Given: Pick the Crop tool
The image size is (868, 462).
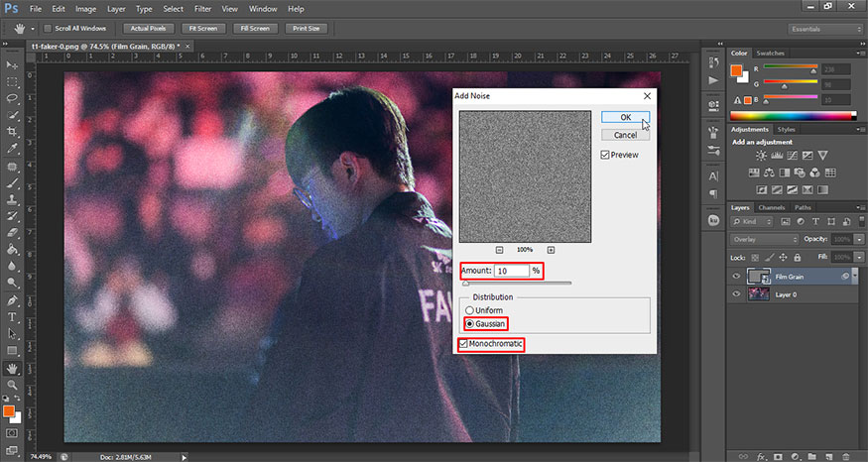Looking at the screenshot, I should (12, 132).
